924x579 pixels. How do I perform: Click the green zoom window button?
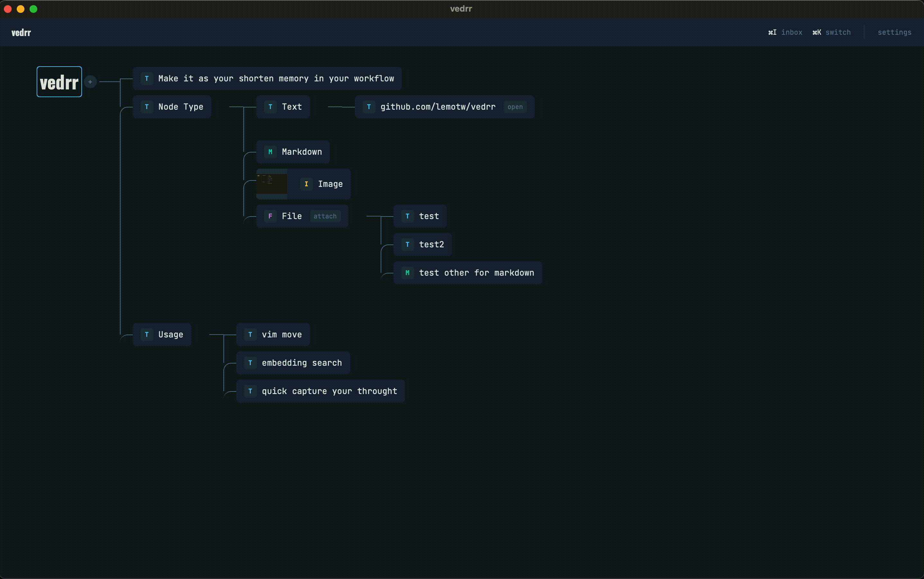point(34,9)
